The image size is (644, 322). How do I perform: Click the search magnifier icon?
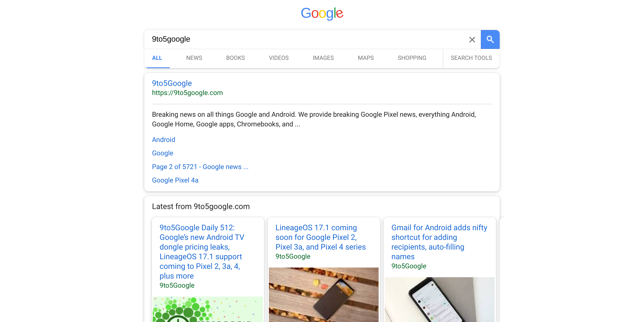(490, 39)
